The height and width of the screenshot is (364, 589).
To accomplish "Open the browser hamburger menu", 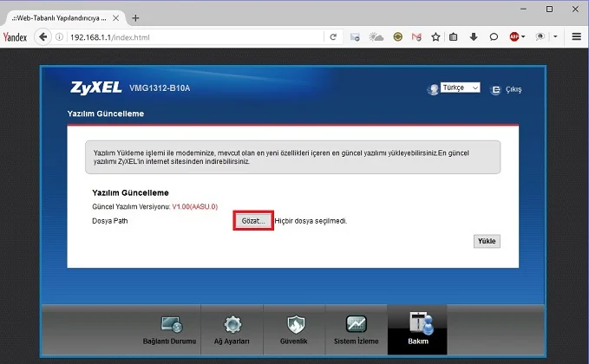I will [x=576, y=36].
